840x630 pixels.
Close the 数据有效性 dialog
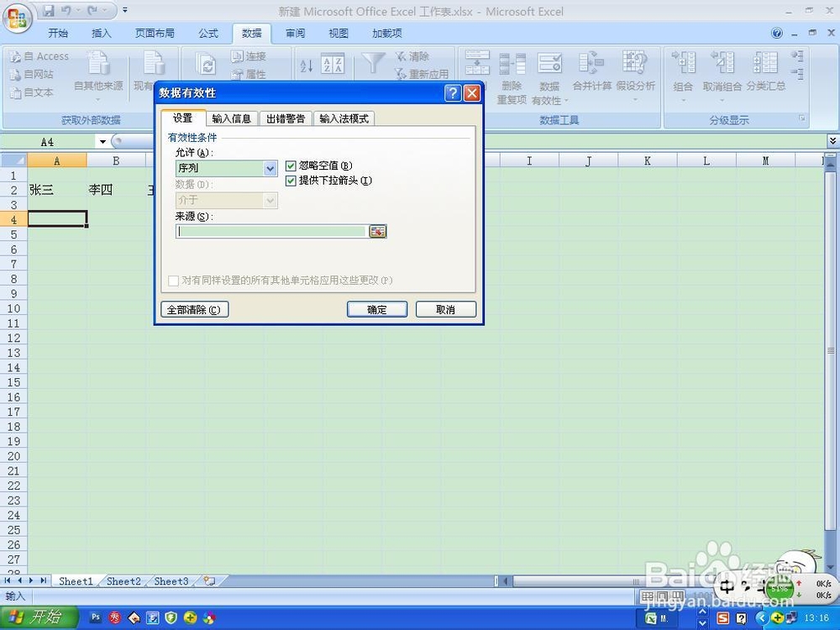click(x=471, y=93)
